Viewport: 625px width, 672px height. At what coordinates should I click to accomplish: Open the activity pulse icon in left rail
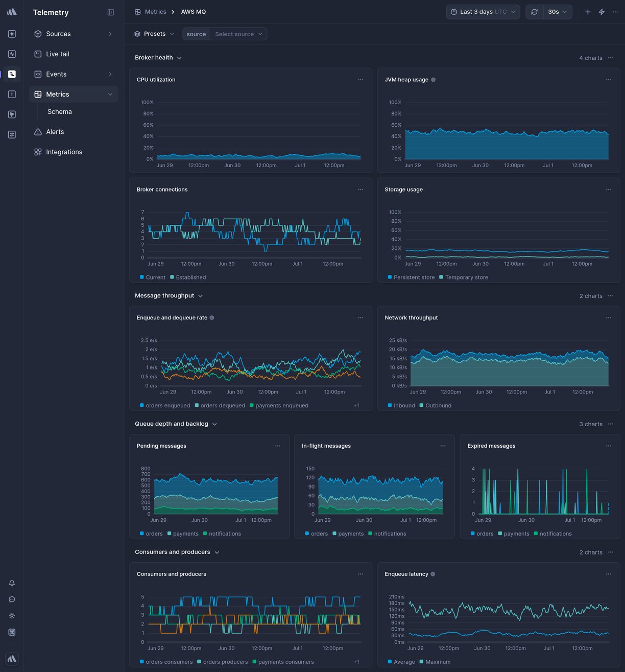pos(12,54)
